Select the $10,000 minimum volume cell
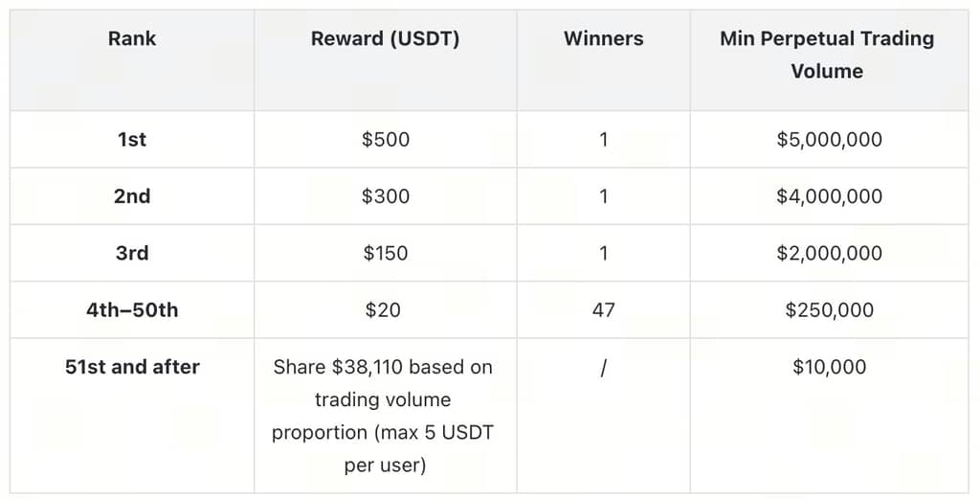This screenshot has width=980, height=500. 830,367
